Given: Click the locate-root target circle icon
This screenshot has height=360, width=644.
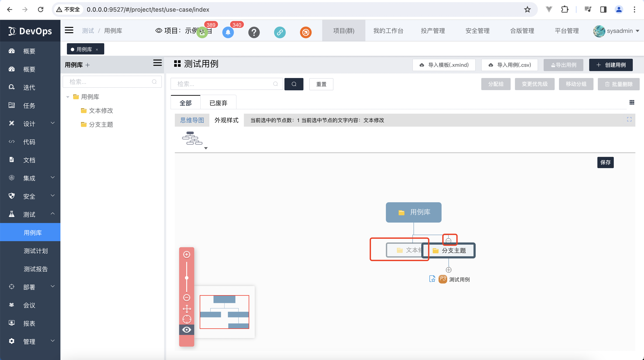Looking at the screenshot, I should click(x=186, y=319).
